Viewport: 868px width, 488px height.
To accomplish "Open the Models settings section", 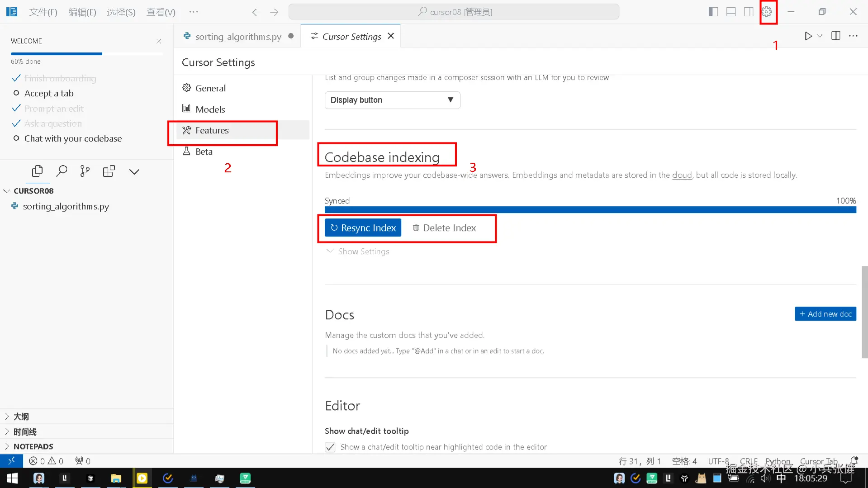I will [x=210, y=109].
